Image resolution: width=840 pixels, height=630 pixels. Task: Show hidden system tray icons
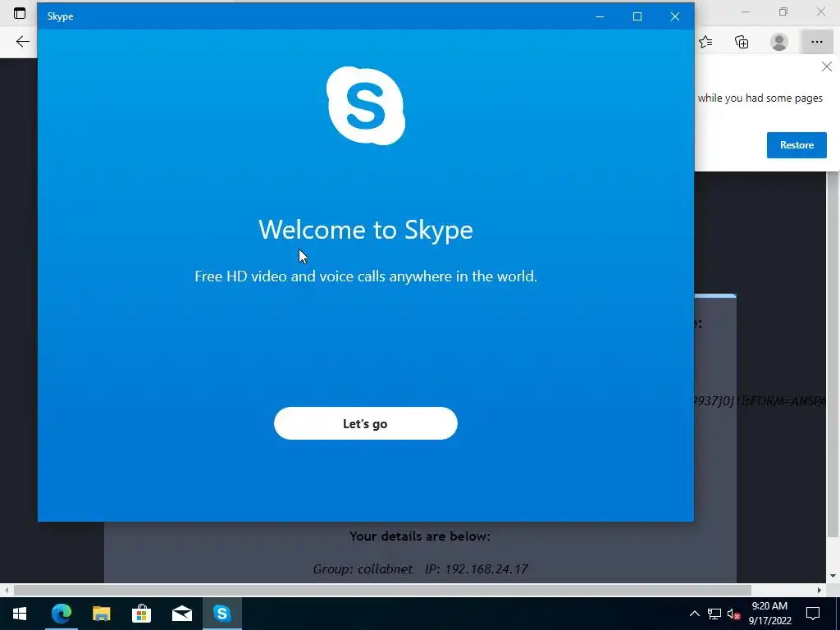coord(694,614)
